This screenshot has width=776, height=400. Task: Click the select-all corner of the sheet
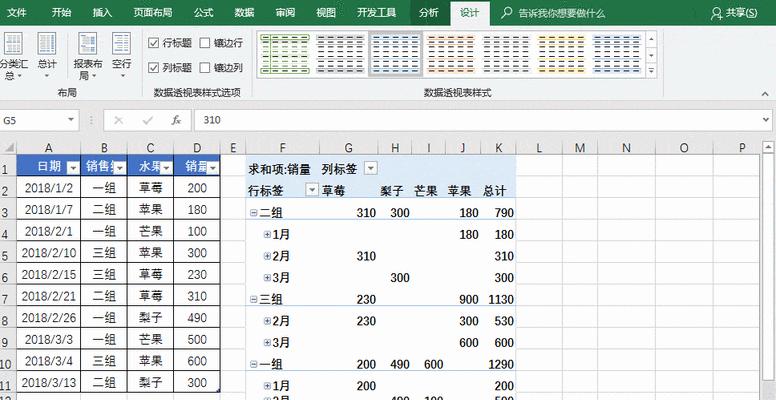click(x=8, y=148)
